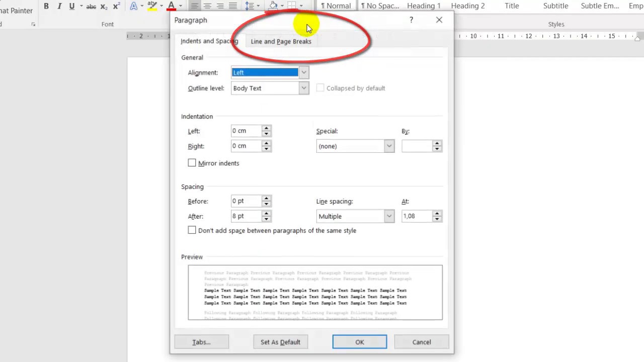The height and width of the screenshot is (362, 644).
Task: Decrease the Right indentation value
Action: [x=267, y=149]
